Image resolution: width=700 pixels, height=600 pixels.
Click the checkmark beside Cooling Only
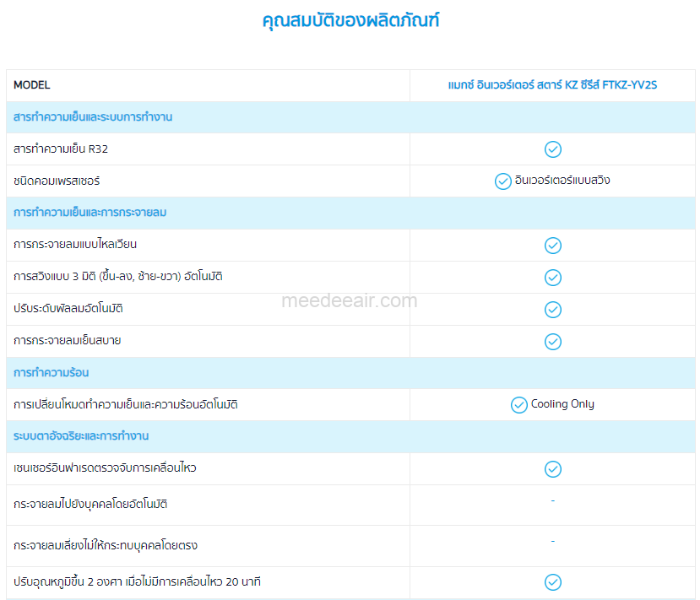click(x=519, y=405)
